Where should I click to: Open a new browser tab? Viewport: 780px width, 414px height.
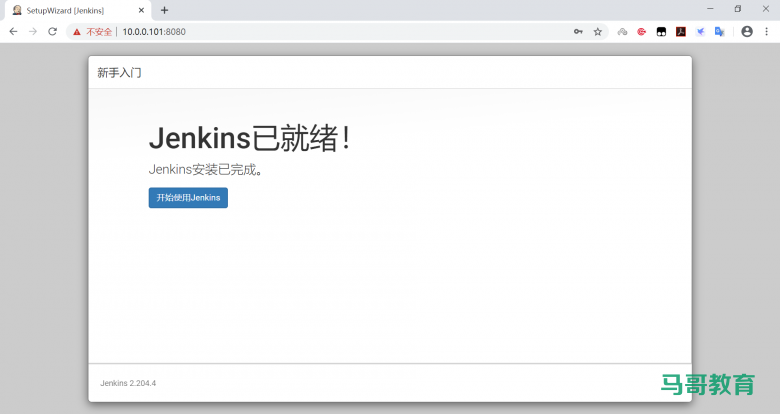click(164, 10)
